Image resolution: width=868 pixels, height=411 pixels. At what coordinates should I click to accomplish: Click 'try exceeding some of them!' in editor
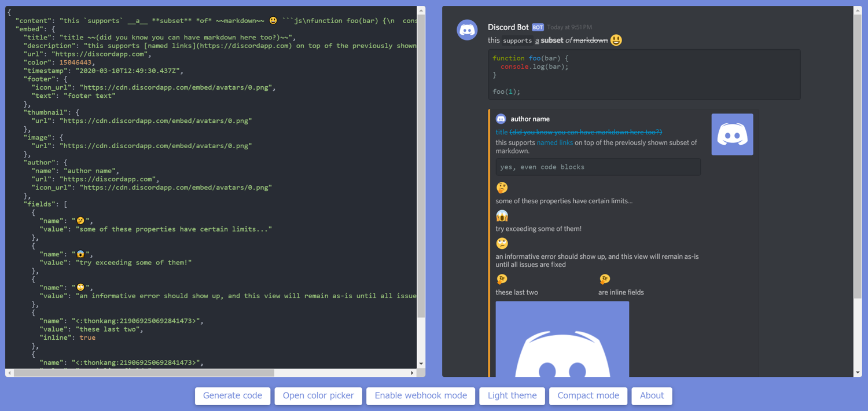point(134,262)
